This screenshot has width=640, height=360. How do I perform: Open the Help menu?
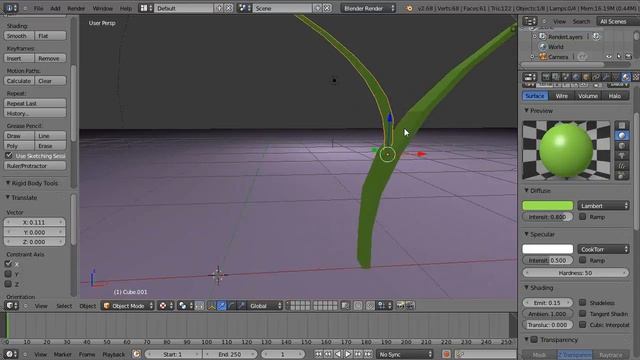pyautogui.click(x=126, y=8)
